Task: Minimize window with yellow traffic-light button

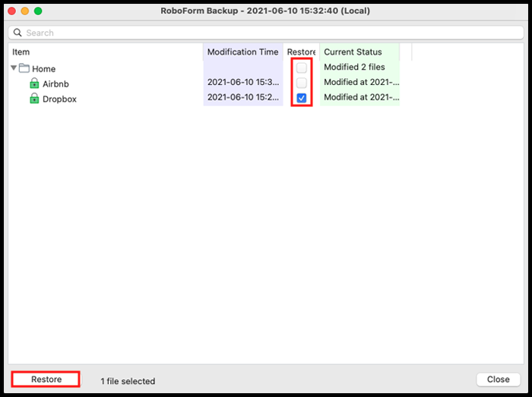Action: pyautogui.click(x=25, y=11)
